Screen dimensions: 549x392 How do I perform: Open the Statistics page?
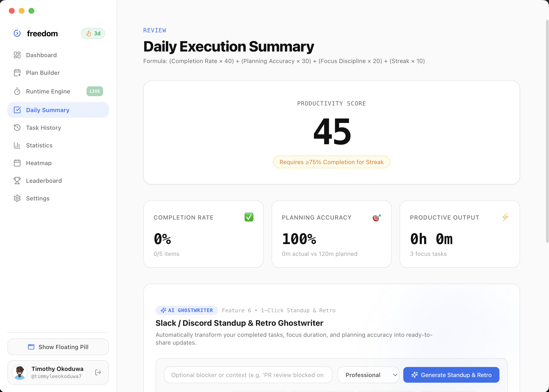(x=58, y=145)
